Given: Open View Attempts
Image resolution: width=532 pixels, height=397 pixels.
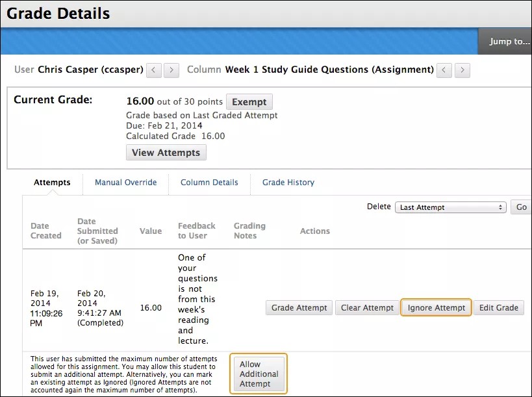Looking at the screenshot, I should coord(166,153).
